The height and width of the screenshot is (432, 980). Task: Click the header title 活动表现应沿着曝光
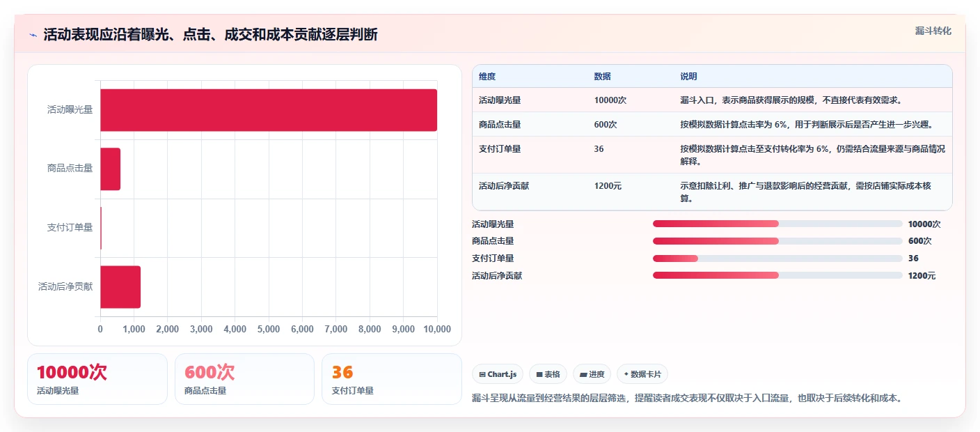coord(210,35)
